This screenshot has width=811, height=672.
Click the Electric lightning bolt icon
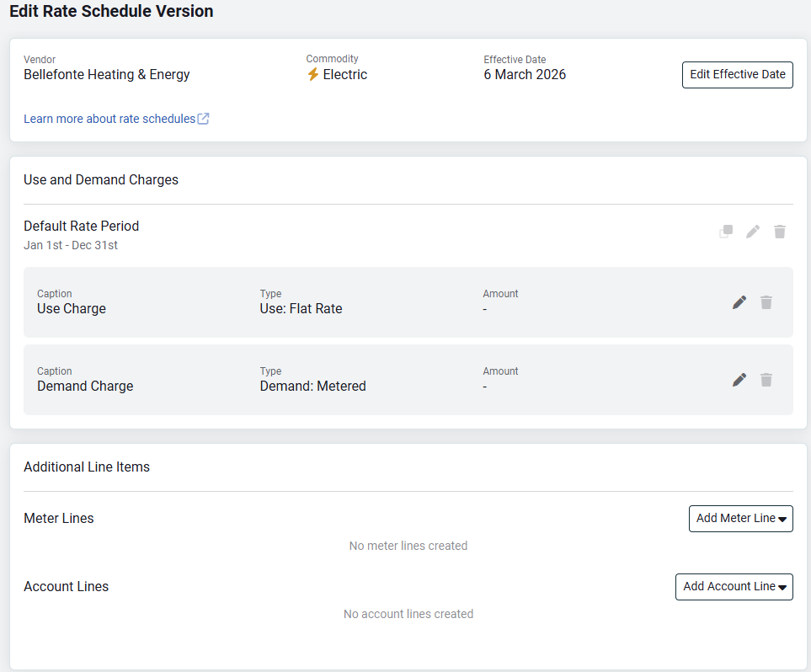click(312, 75)
